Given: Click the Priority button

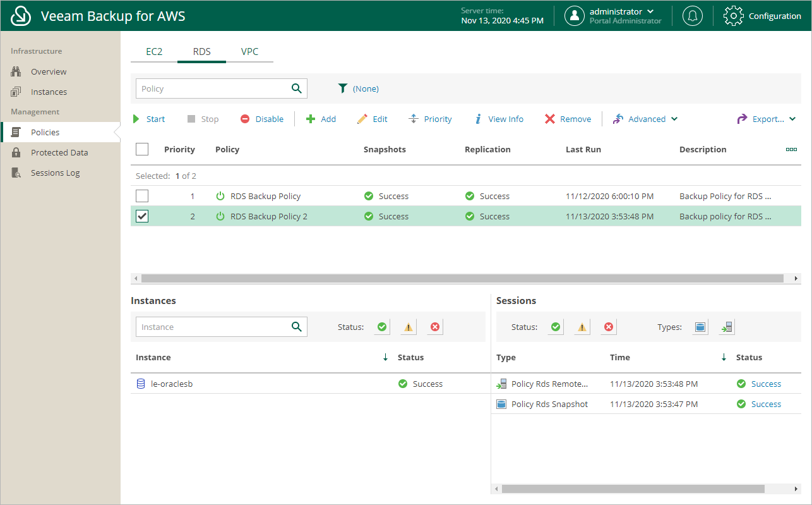Looking at the screenshot, I should pos(431,119).
